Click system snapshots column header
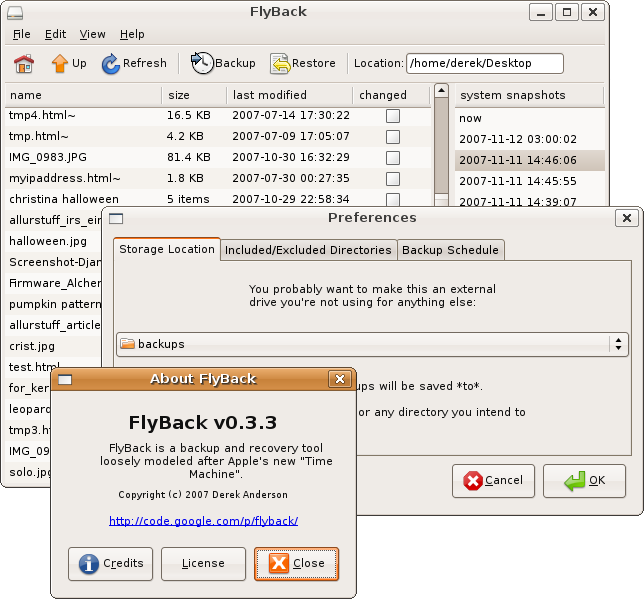Image resolution: width=644 pixels, height=599 pixels. click(x=529, y=95)
